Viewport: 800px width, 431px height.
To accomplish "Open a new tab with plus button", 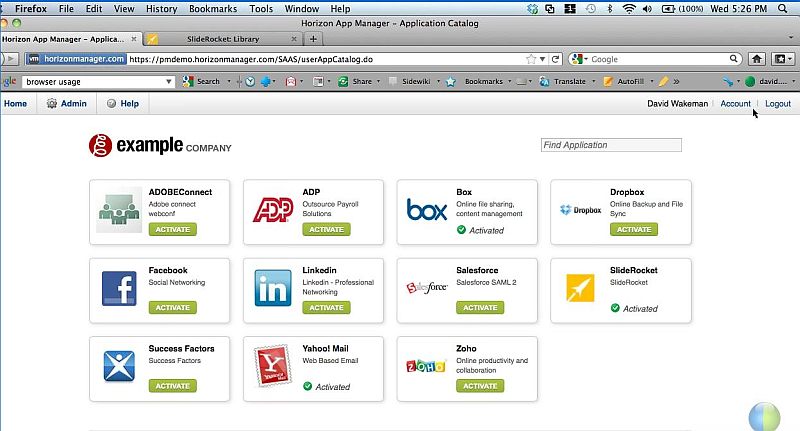I will point(313,39).
